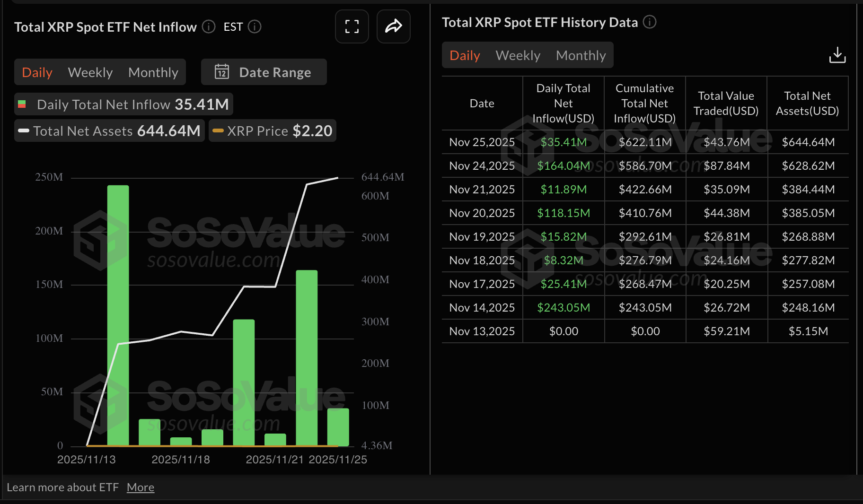Select the Daily tab in History Data
The width and height of the screenshot is (863, 504).
[464, 55]
